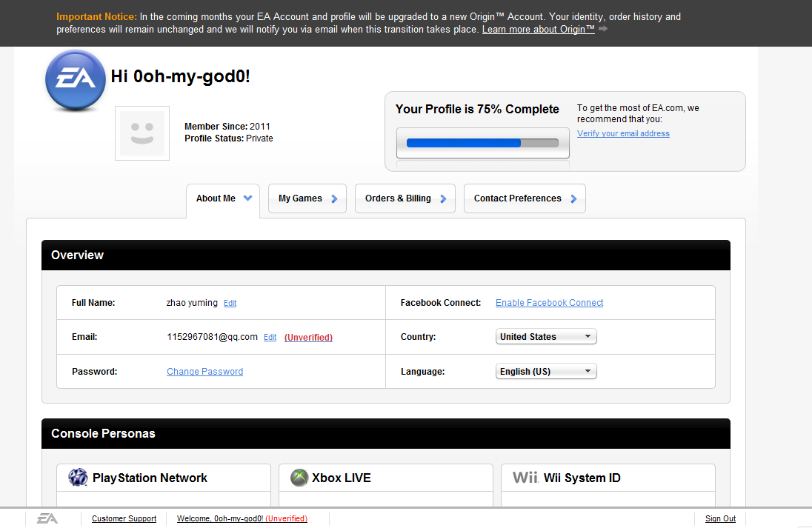The image size is (812, 528).
Task: Open the My Games tab
Action: click(307, 198)
